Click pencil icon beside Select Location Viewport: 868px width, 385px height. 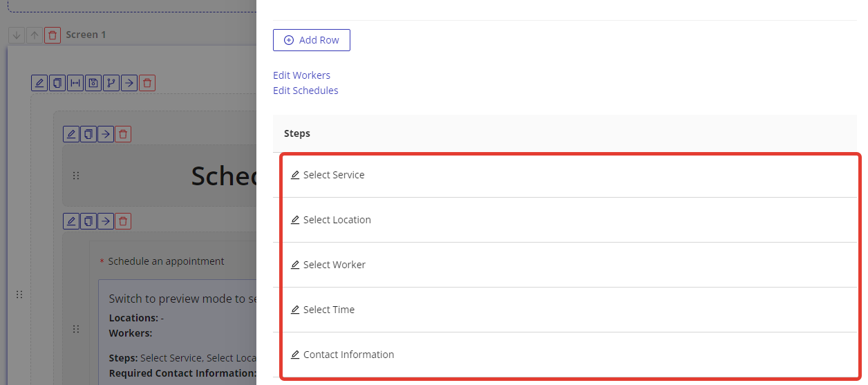[x=295, y=220]
